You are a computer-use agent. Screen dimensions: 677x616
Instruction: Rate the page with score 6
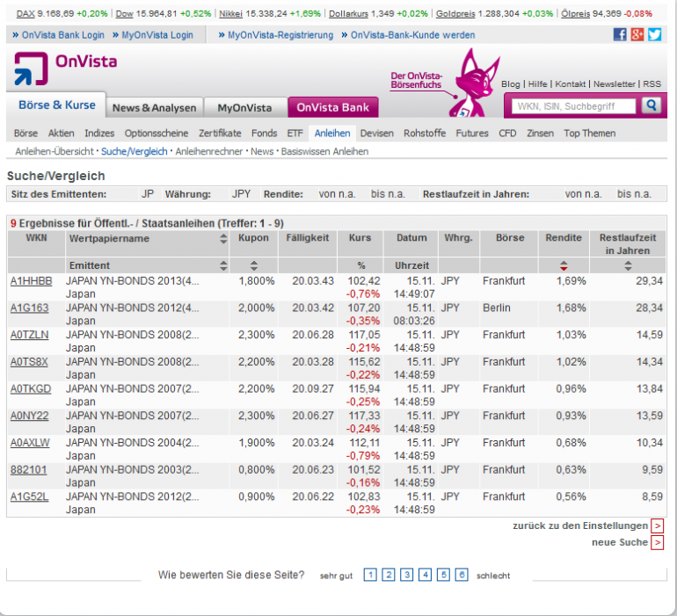tap(462, 575)
